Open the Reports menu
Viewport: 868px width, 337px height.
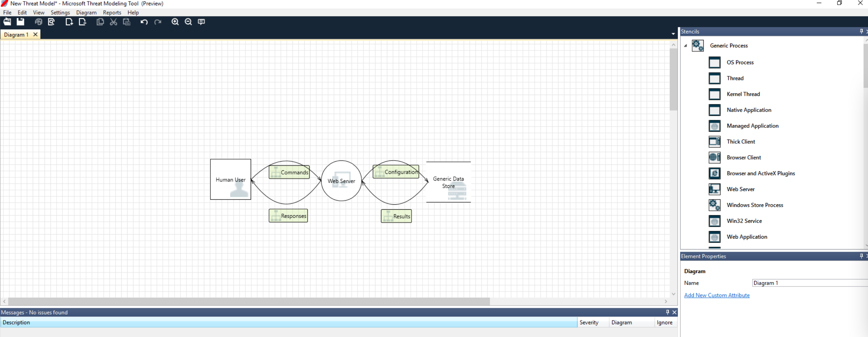tap(112, 12)
